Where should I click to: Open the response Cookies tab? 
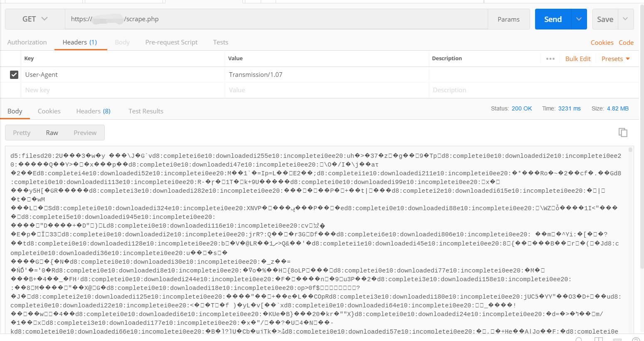pos(49,111)
